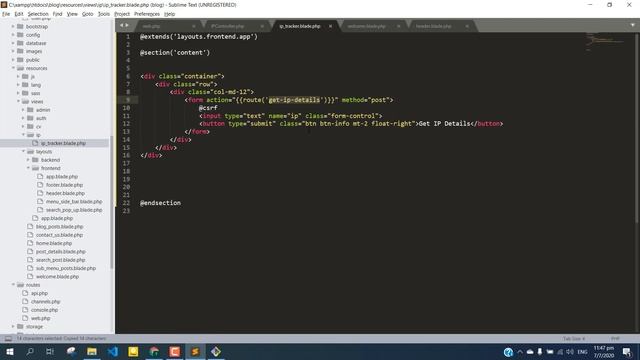This screenshot has width=640, height=360.
Task: Close the header.blade.php tab
Action: point(467,26)
